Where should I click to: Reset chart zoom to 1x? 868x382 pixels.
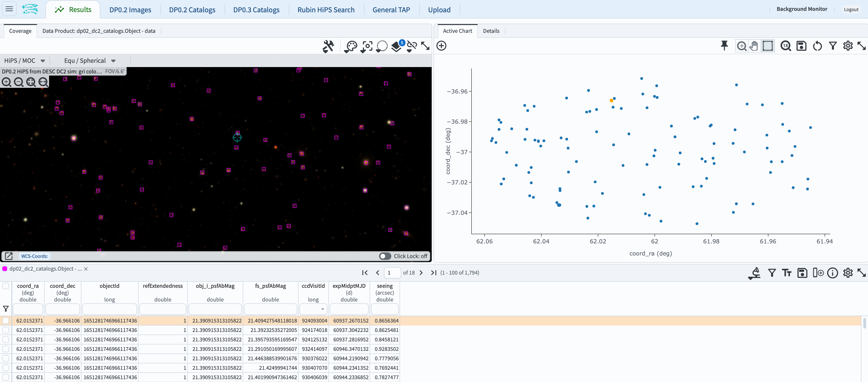tap(785, 46)
